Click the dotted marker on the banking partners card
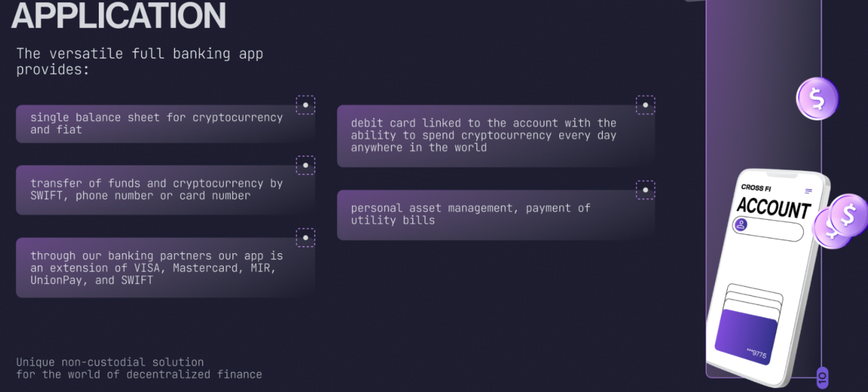This screenshot has width=868, height=392. tap(305, 238)
